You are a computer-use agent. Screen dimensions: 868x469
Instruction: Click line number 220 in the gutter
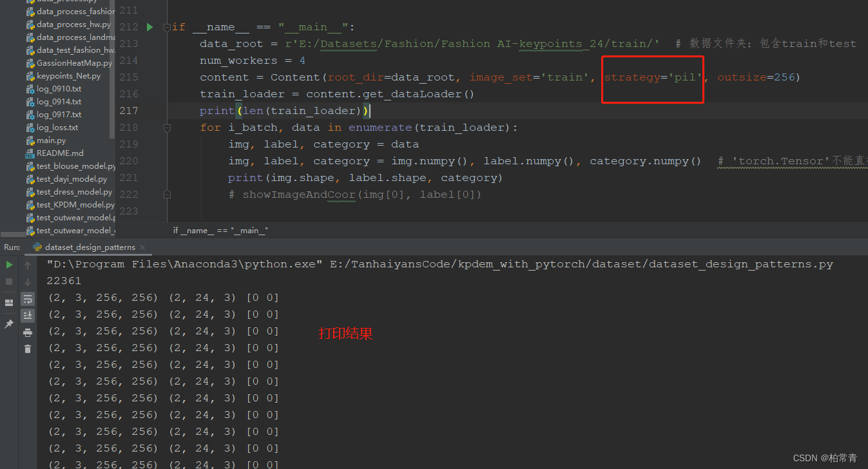pyautogui.click(x=129, y=161)
